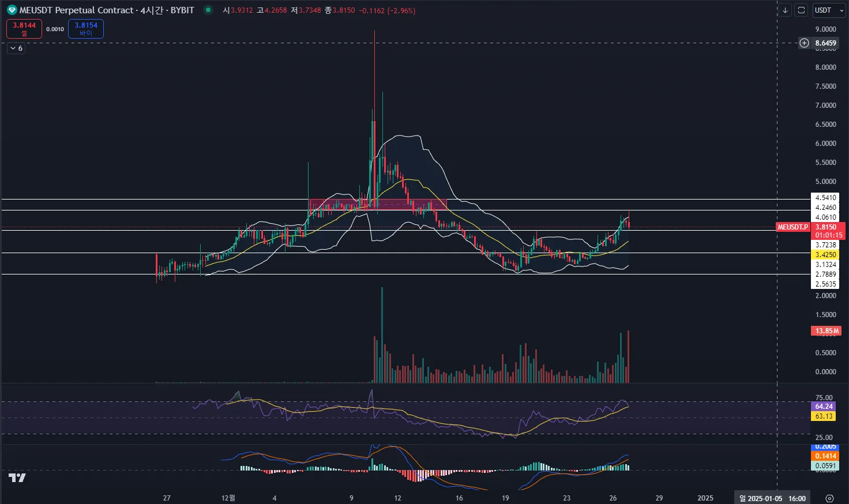
Task: Click the MEUSDT Perpetual Contract title
Action: (x=77, y=10)
